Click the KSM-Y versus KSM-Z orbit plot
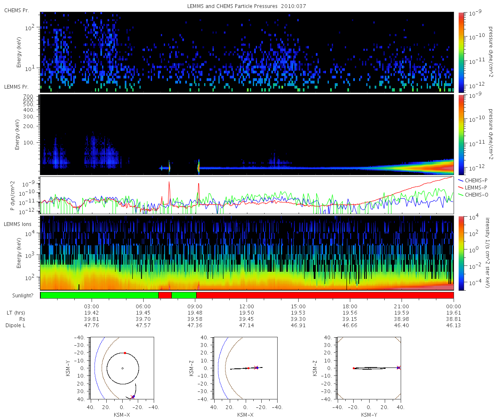The height and width of the screenshot is (420, 504). [369, 368]
